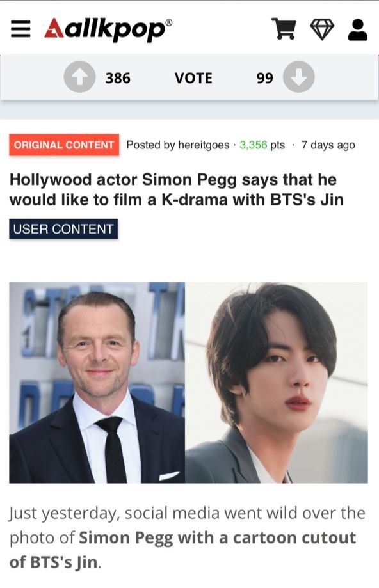
Task: Click the 7 days ago timestamp
Action: point(328,145)
